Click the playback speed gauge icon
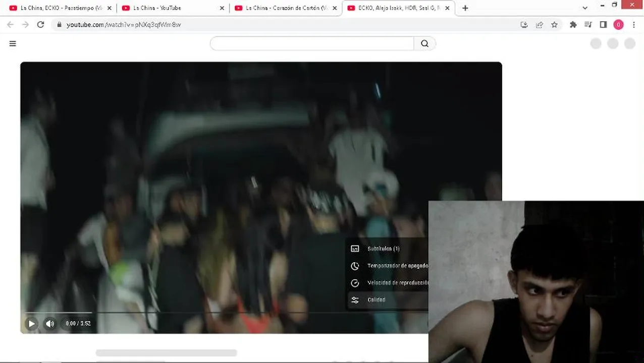The width and height of the screenshot is (644, 363). [355, 283]
